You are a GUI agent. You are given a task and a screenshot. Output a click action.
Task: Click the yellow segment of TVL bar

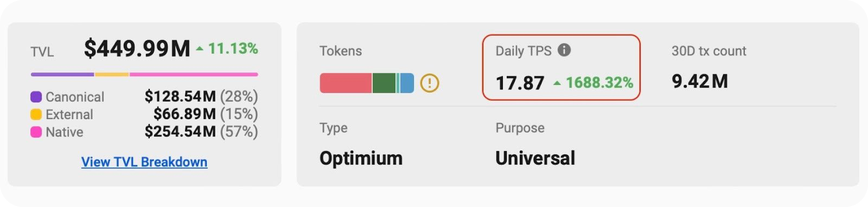tap(112, 74)
